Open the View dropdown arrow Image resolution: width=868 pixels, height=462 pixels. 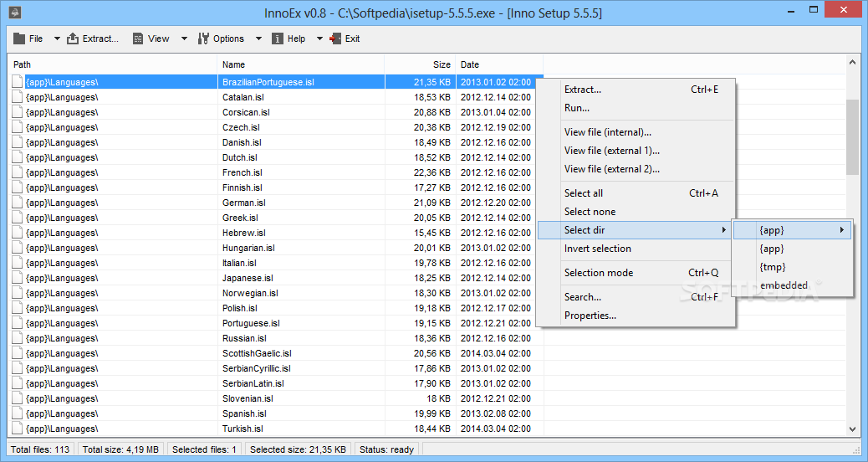(x=184, y=38)
